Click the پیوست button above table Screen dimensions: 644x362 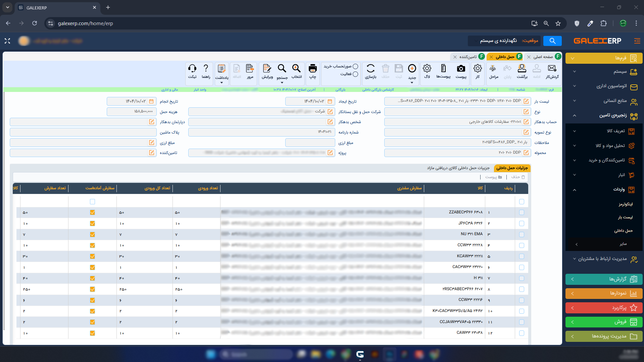pyautogui.click(x=493, y=177)
